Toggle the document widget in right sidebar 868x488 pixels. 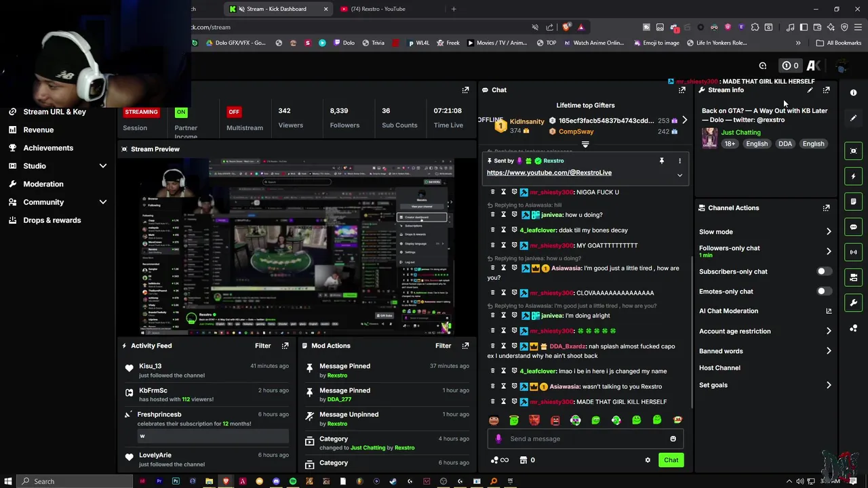(854, 201)
